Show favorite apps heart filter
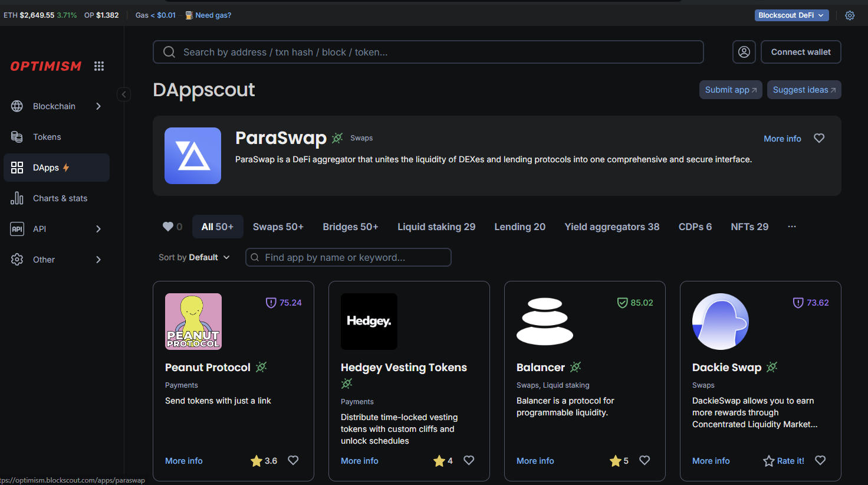The image size is (868, 485). click(x=172, y=227)
